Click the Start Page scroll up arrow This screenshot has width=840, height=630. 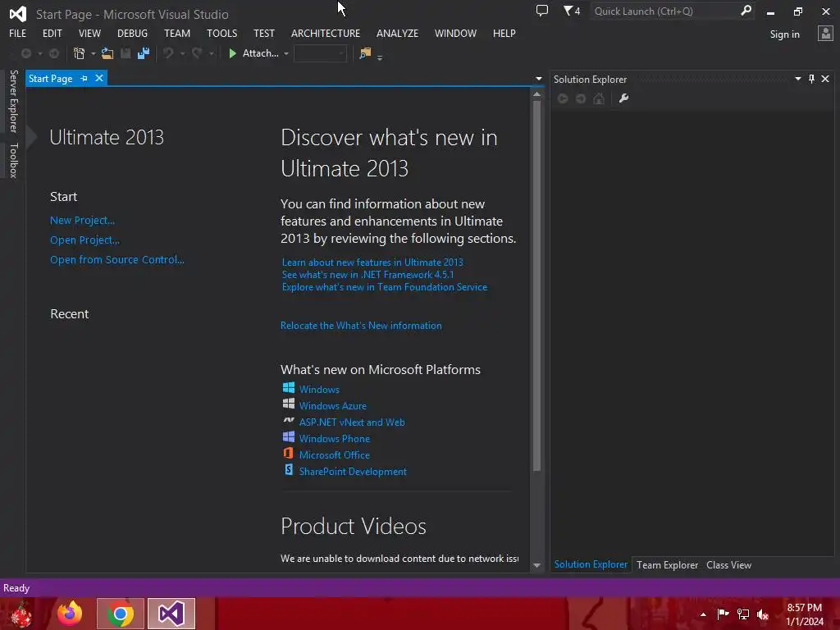click(536, 94)
